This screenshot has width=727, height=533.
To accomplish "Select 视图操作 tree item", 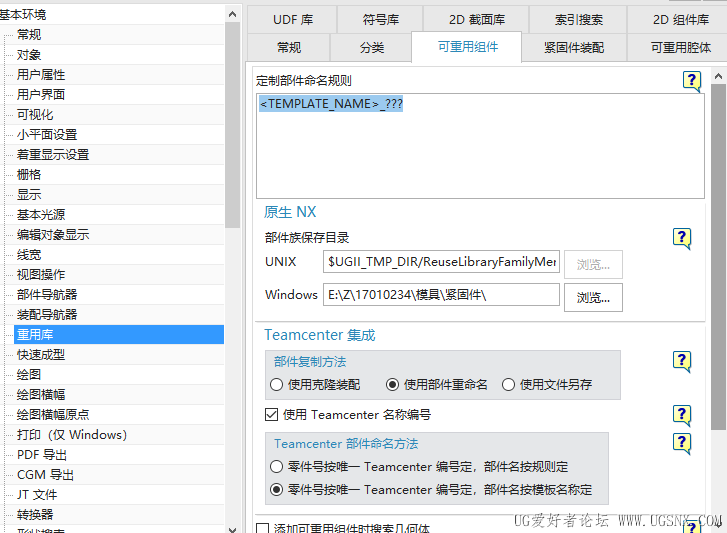I will pos(41,275).
